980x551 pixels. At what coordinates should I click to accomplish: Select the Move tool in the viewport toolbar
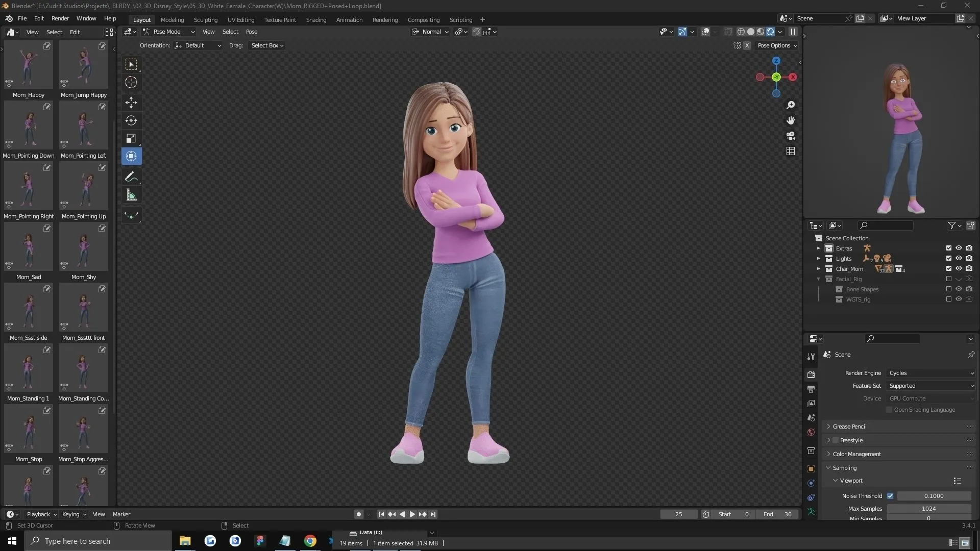point(131,103)
